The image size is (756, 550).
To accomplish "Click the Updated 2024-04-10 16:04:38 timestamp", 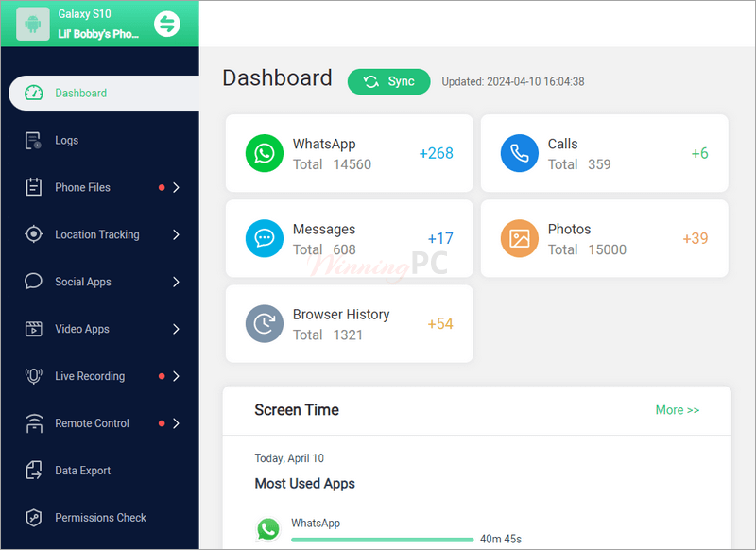I will 513,81.
